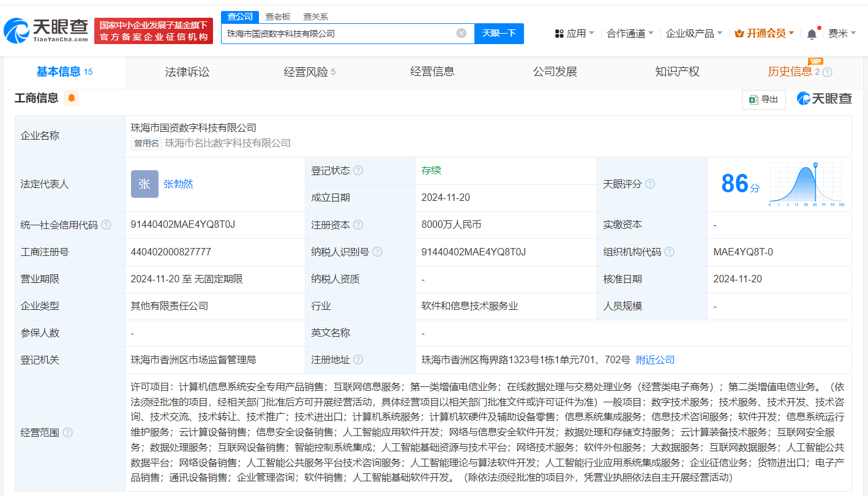This screenshot has width=868, height=496.
Task: Switch to the 知识产权 tab
Action: 677,72
